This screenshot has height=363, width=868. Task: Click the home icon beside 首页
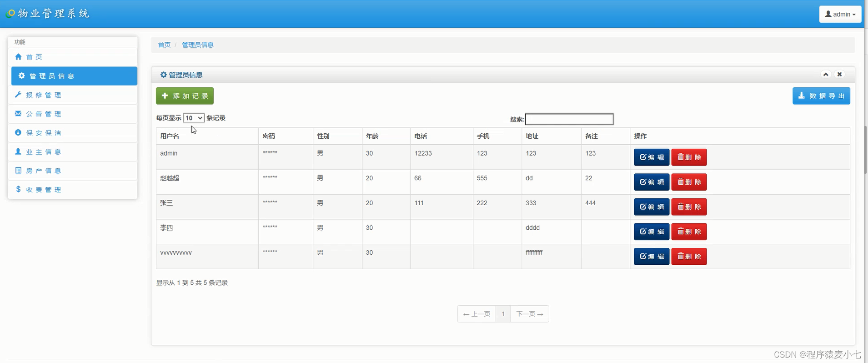tap(18, 57)
